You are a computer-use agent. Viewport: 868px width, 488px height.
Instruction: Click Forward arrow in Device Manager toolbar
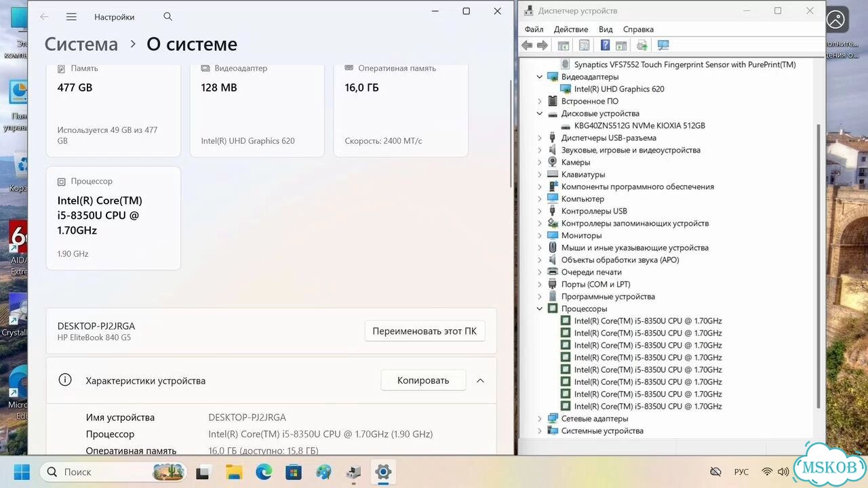[x=542, y=45]
